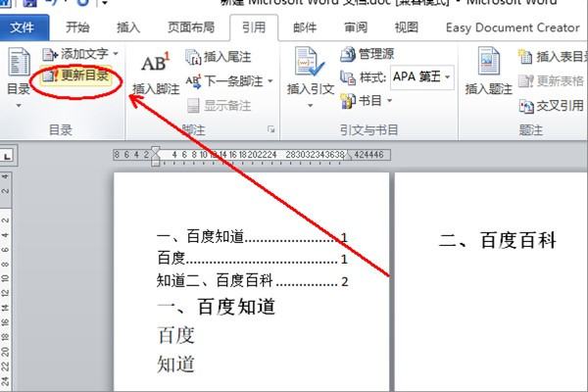Image resolution: width=588 pixels, height=392 pixels.
Task: Expand the 目录 button dropdown arrow
Action: point(19,106)
